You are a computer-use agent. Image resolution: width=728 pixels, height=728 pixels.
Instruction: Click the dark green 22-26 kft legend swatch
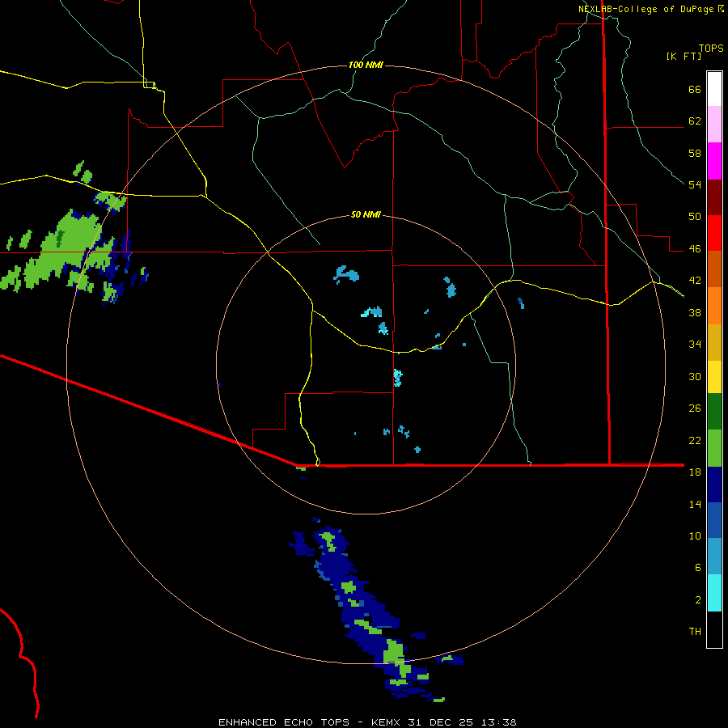714,412
